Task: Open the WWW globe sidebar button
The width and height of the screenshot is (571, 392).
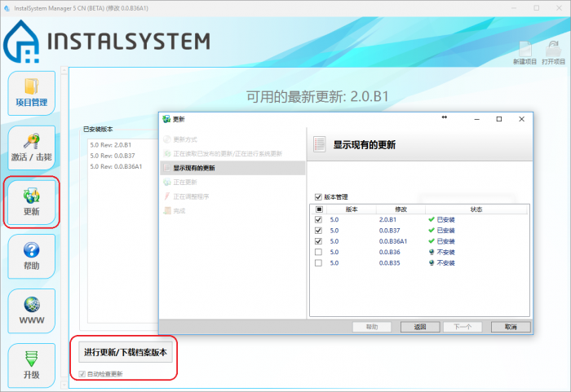Action: click(x=33, y=311)
